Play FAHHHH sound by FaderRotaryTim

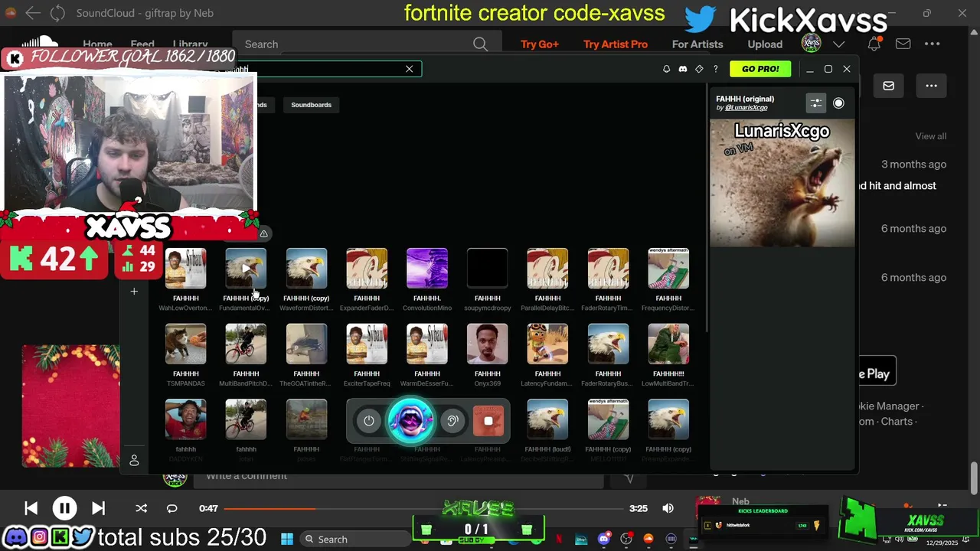pyautogui.click(x=608, y=269)
